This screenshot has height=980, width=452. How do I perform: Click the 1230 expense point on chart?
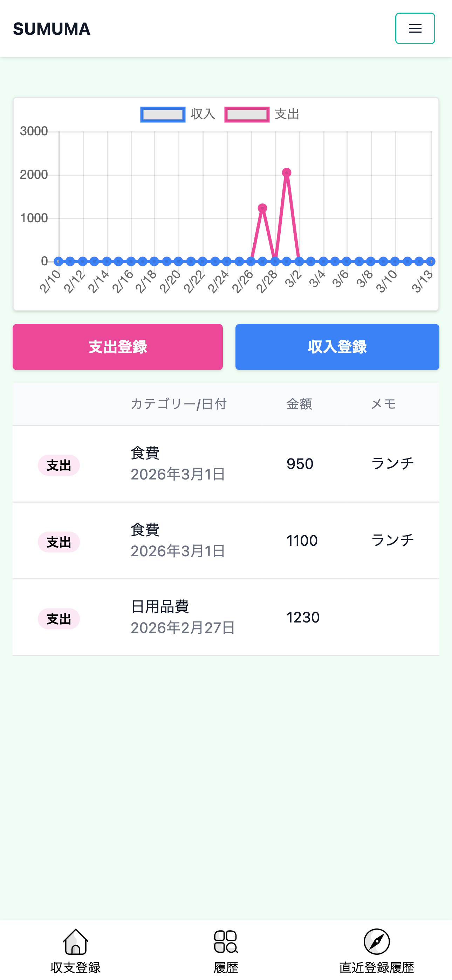coord(262,208)
